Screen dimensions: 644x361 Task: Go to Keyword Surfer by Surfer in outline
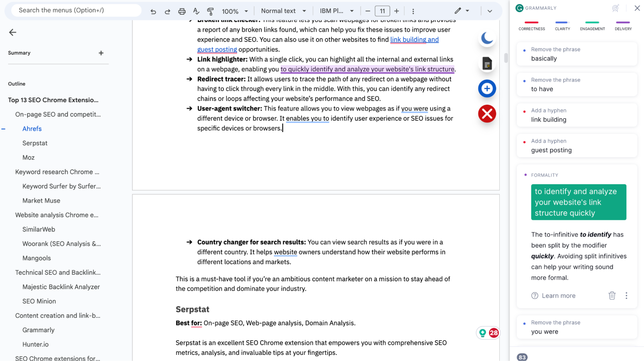click(x=62, y=186)
